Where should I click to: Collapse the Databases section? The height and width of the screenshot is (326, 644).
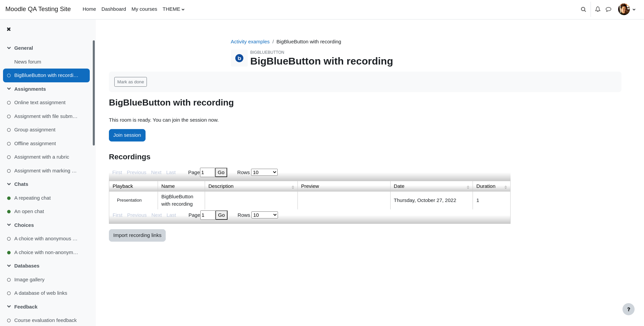(x=9, y=266)
